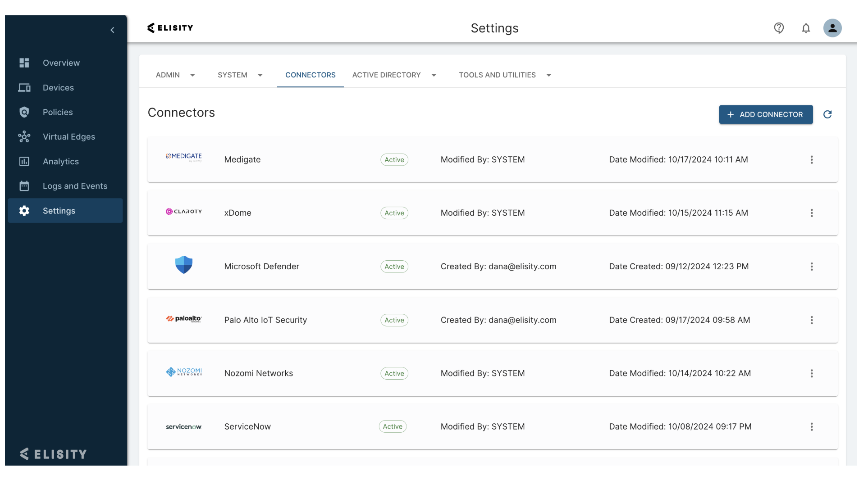Select the Palo Alto IoT Security name

click(265, 320)
